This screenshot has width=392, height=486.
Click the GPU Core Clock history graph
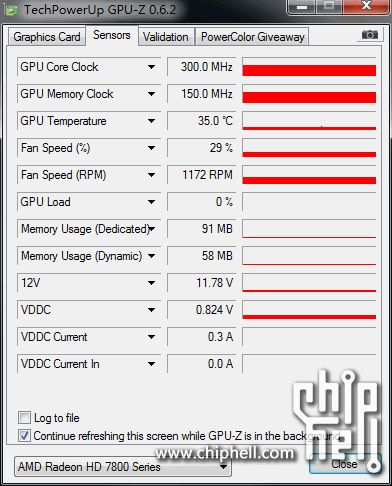point(309,67)
